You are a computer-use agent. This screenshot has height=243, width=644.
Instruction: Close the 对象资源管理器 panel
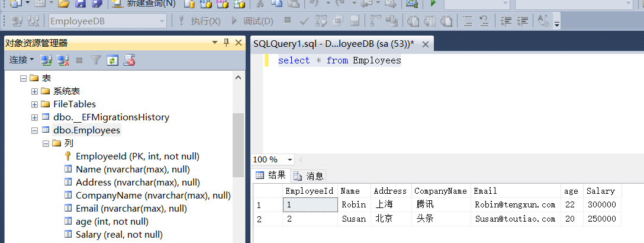pos(238,42)
